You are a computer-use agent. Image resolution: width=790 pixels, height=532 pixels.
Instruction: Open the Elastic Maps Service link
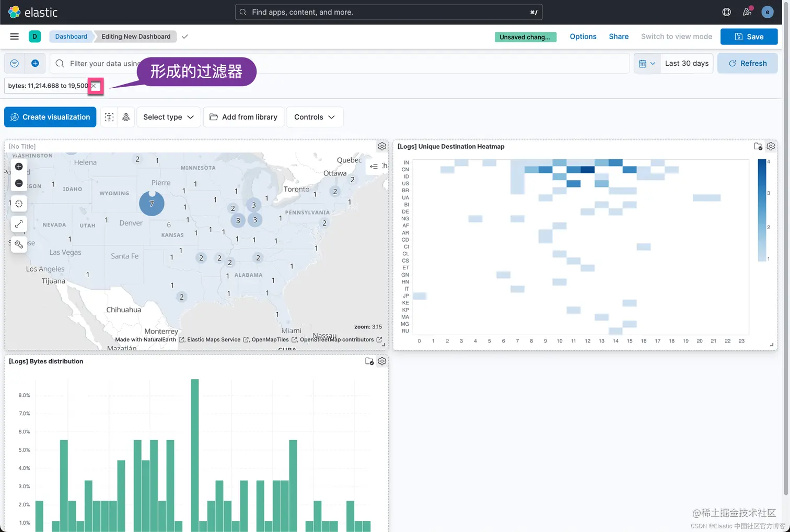pyautogui.click(x=218, y=339)
